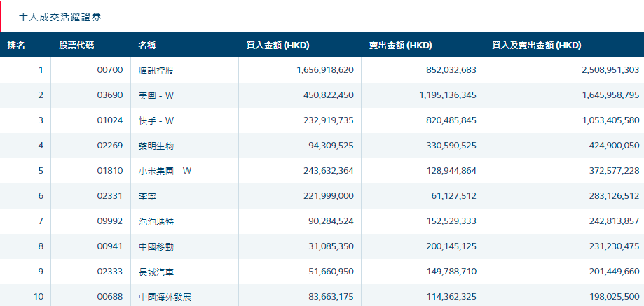Select stock code 00688
644x306 pixels.
pos(110,297)
